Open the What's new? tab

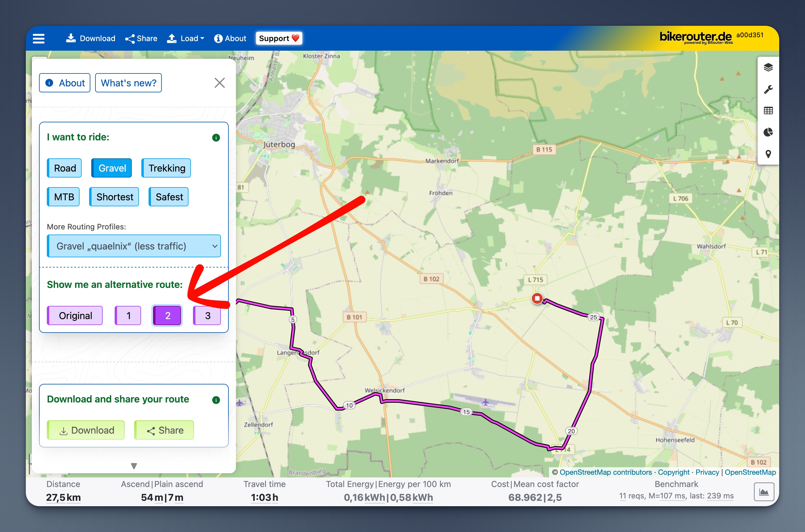(x=128, y=83)
